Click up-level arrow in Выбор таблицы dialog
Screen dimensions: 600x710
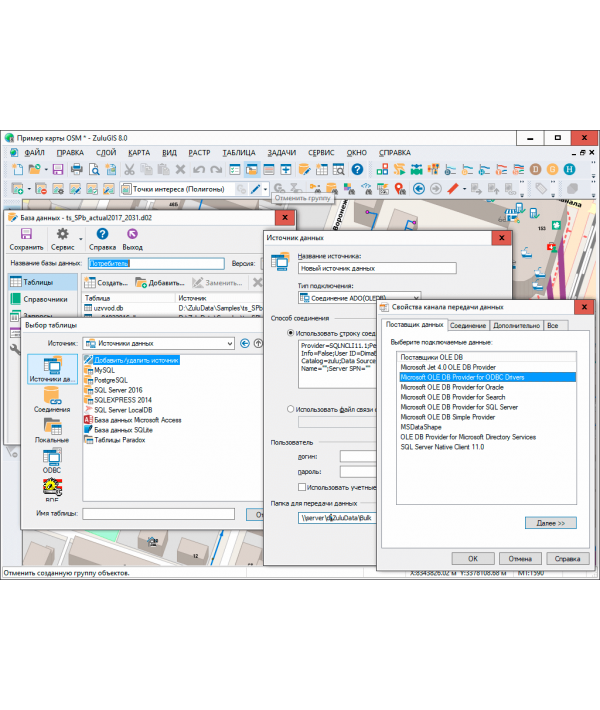pos(258,343)
